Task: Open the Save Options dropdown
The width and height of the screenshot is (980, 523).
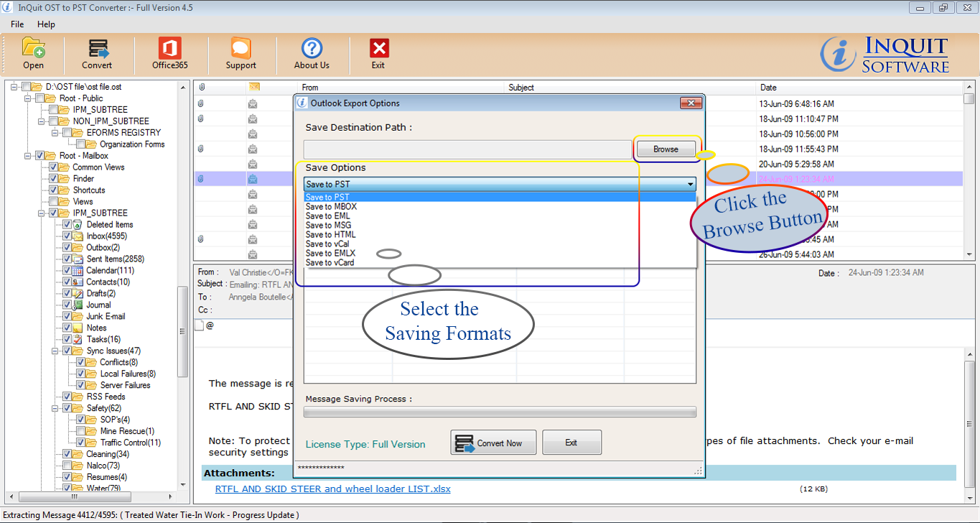Action: point(689,184)
